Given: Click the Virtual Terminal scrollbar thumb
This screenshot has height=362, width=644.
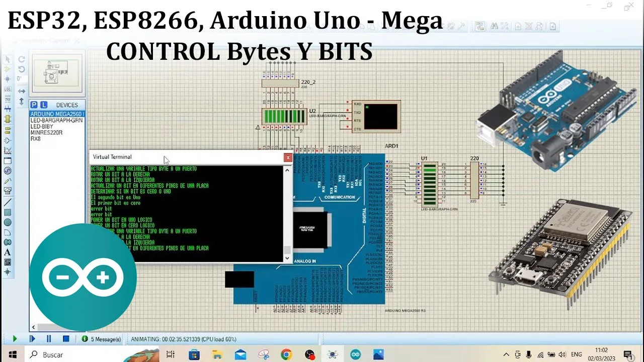Looking at the screenshot, I should (287, 250).
